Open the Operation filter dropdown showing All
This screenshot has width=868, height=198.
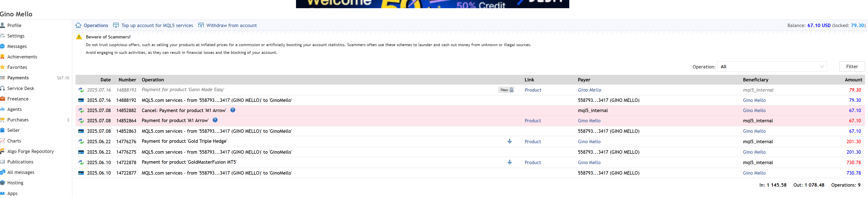[772, 67]
